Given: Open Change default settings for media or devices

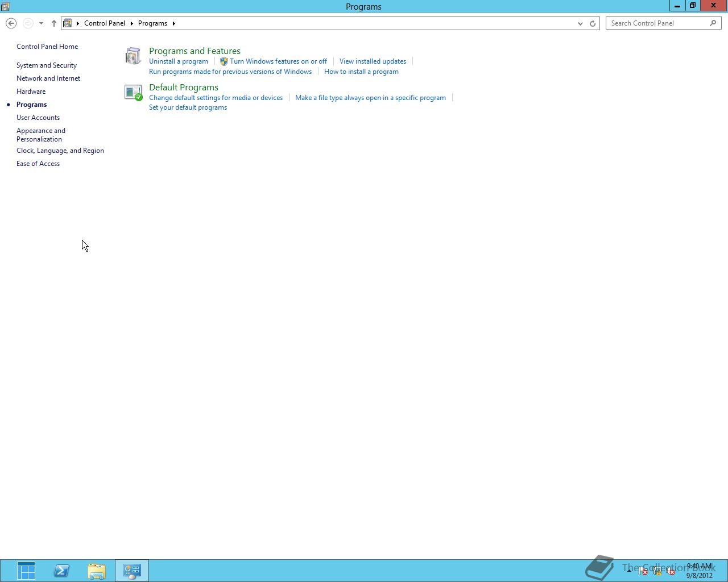Looking at the screenshot, I should pyautogui.click(x=216, y=98).
